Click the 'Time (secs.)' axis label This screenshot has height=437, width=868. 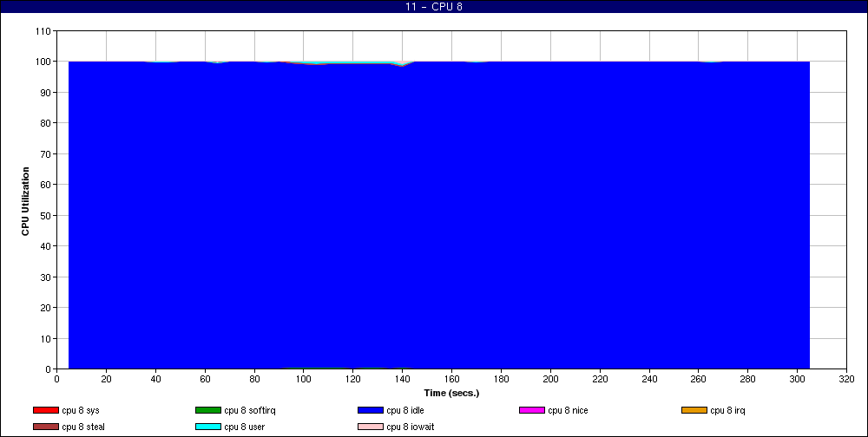click(451, 394)
